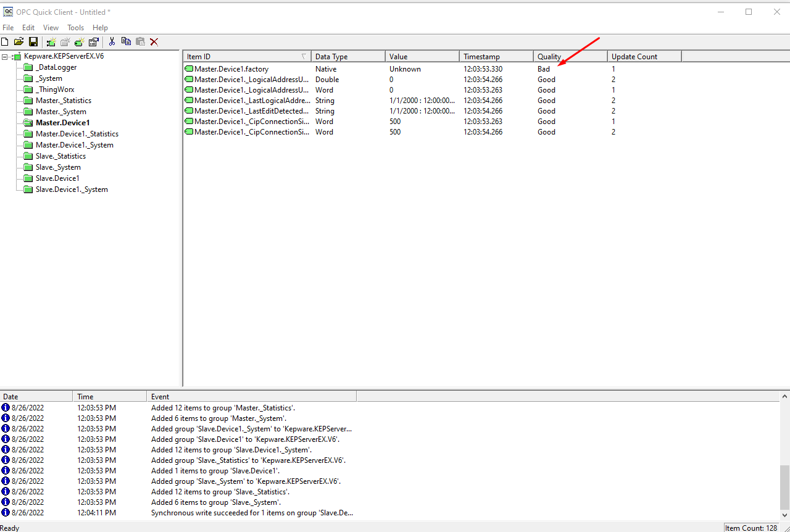Collapse the Kepware.KEPServerEX.V6 tree node
Image resolution: width=790 pixels, height=532 pixels.
coord(4,56)
